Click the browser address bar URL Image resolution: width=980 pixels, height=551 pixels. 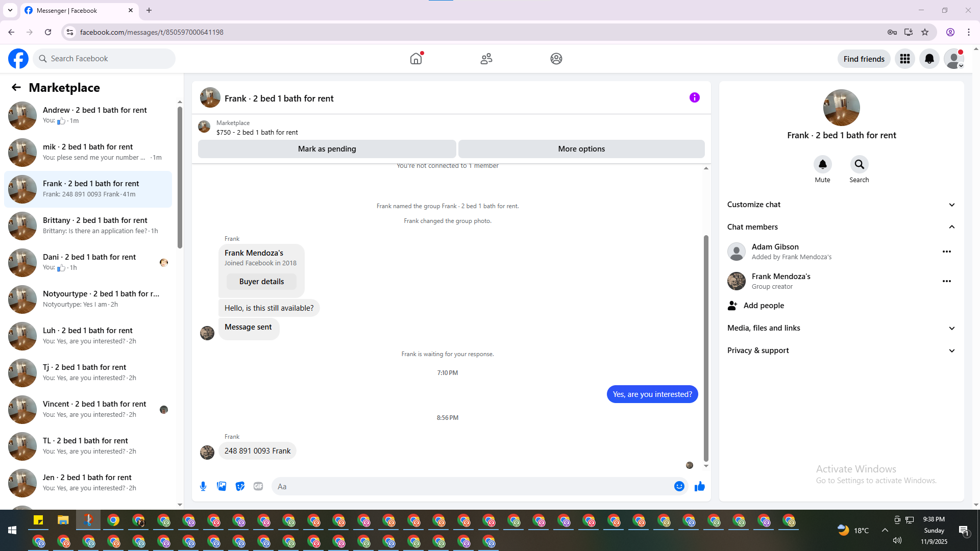[x=152, y=32]
